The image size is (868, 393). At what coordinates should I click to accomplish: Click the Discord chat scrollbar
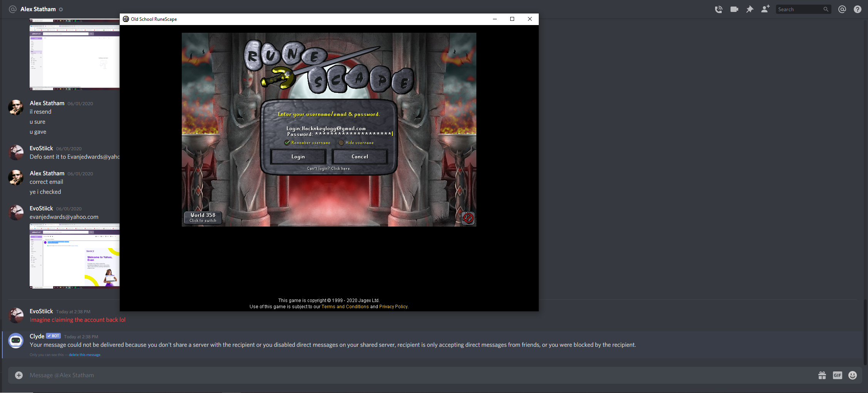pos(865,331)
